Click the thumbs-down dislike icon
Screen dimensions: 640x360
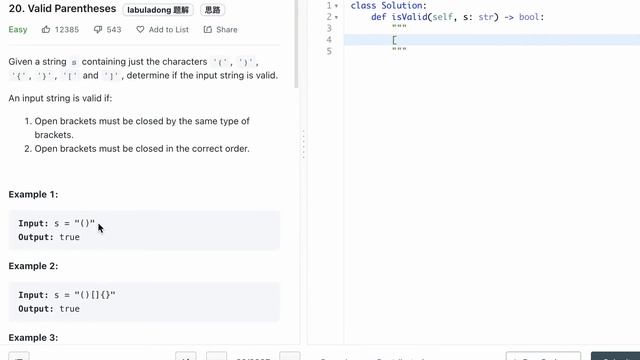pyautogui.click(x=98, y=29)
